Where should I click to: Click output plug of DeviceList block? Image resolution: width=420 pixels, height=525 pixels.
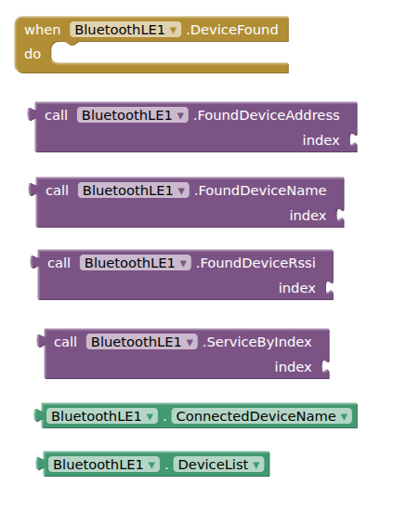pos(40,464)
